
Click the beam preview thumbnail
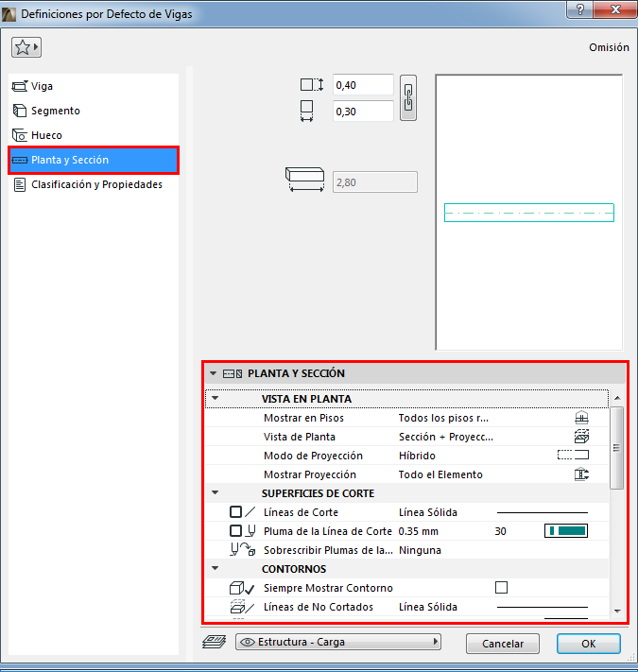pyautogui.click(x=529, y=213)
